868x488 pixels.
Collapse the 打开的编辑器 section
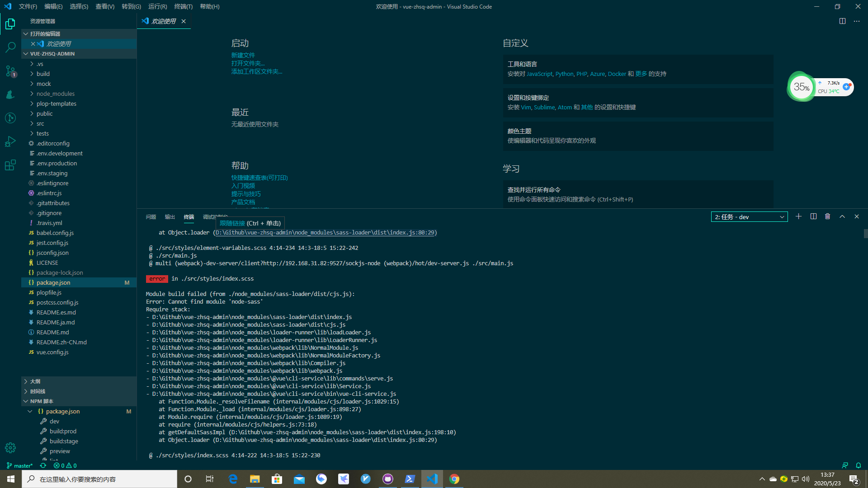79,34
